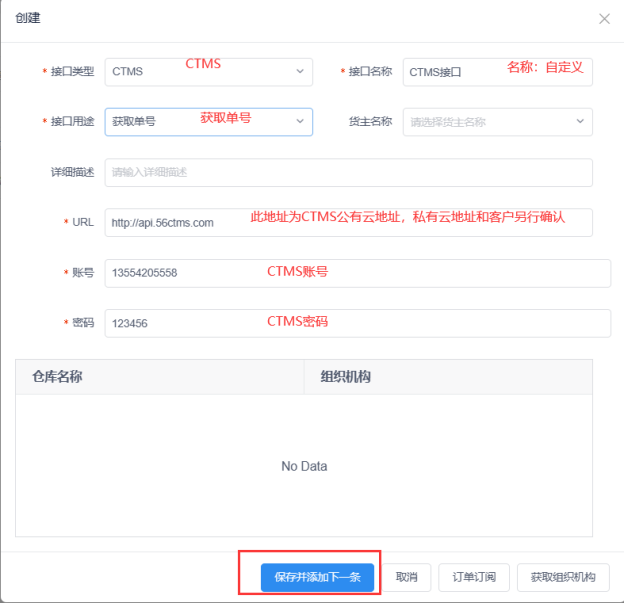
Task: Open the 接口用途 获取单号 dropdown
Action: point(209,122)
